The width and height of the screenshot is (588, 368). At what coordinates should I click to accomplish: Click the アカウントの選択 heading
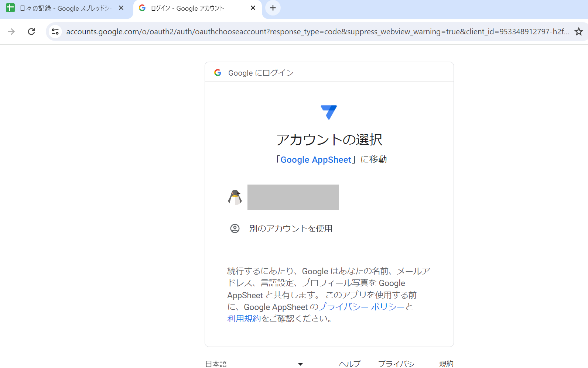coord(329,140)
